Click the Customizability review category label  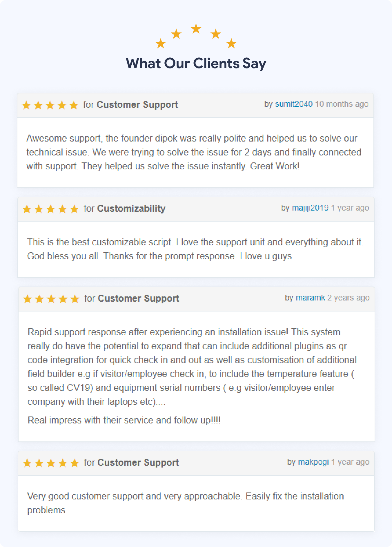click(131, 209)
